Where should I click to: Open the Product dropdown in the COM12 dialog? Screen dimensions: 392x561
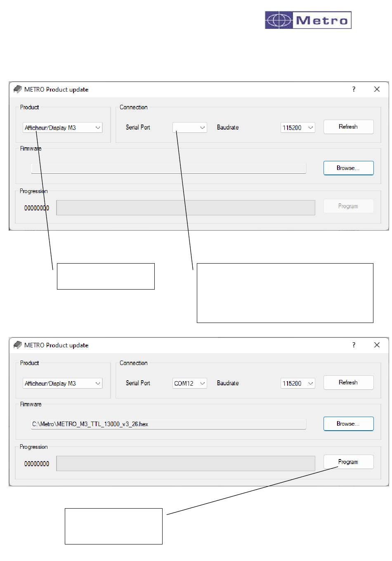pos(62,384)
